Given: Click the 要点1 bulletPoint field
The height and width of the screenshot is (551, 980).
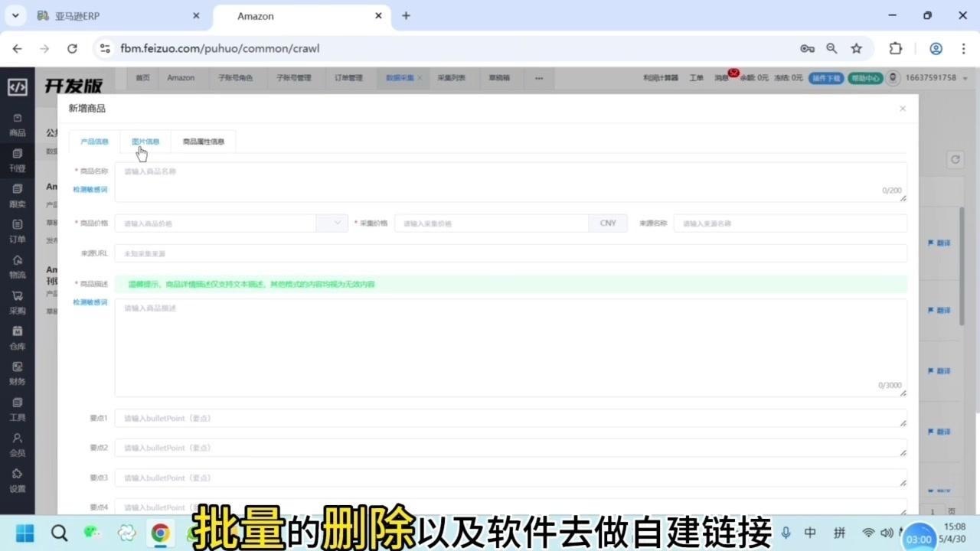Looking at the screenshot, I should (511, 418).
